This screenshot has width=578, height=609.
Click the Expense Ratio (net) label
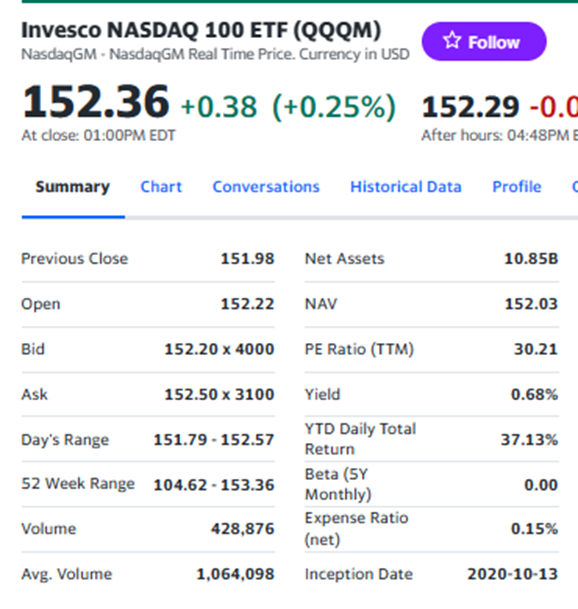[x=357, y=529]
